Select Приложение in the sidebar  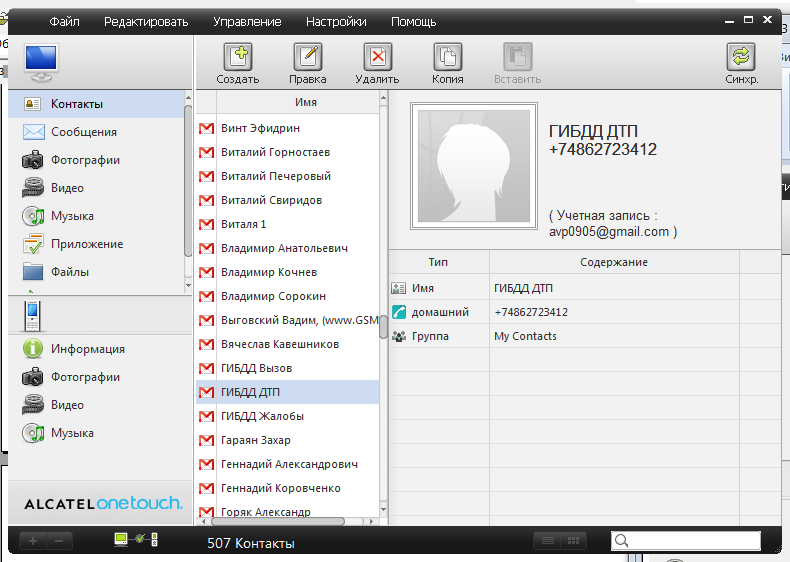pos(87,244)
